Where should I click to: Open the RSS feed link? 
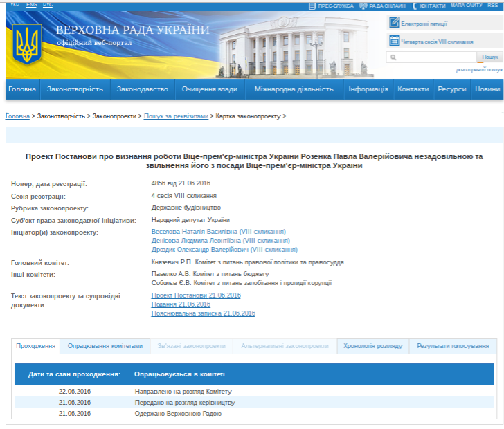[493, 6]
